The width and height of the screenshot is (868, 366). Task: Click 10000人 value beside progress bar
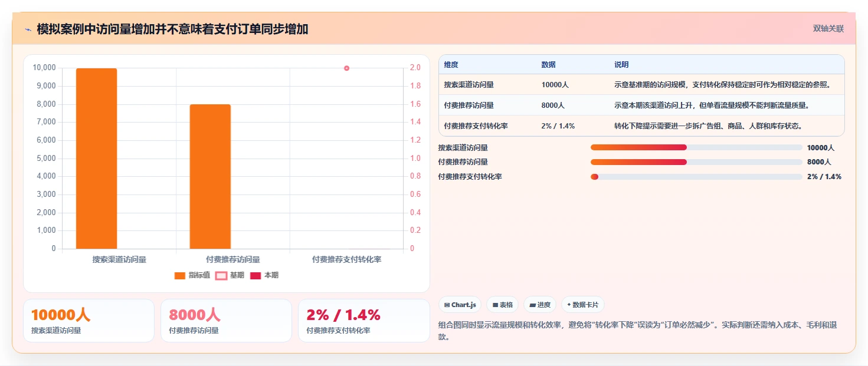(821, 148)
